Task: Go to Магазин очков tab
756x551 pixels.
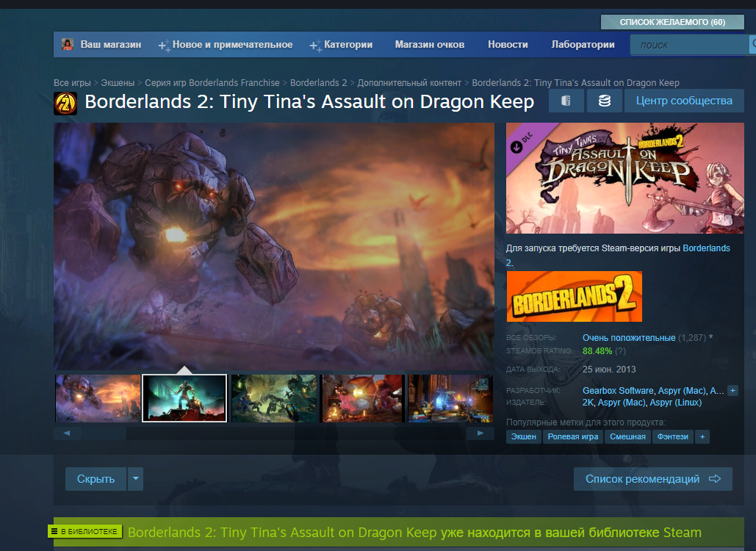Action: 430,44
